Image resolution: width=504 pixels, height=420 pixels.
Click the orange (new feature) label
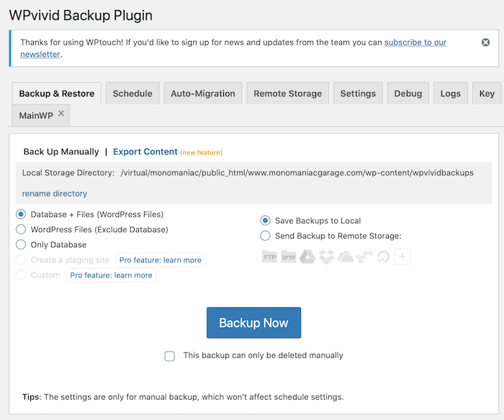click(201, 153)
